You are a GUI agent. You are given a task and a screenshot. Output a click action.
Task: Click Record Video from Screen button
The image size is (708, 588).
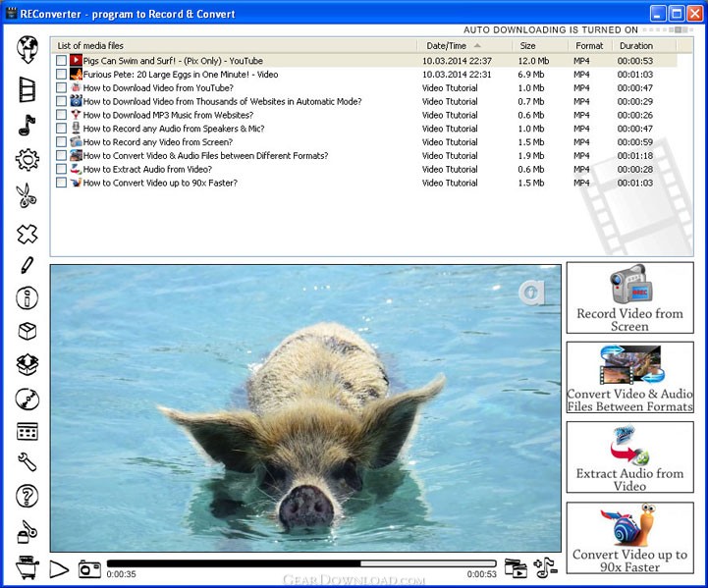click(x=629, y=297)
